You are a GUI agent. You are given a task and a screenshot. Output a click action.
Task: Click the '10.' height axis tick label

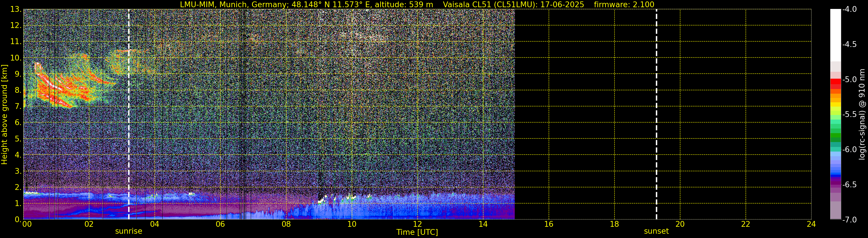pos(16,58)
